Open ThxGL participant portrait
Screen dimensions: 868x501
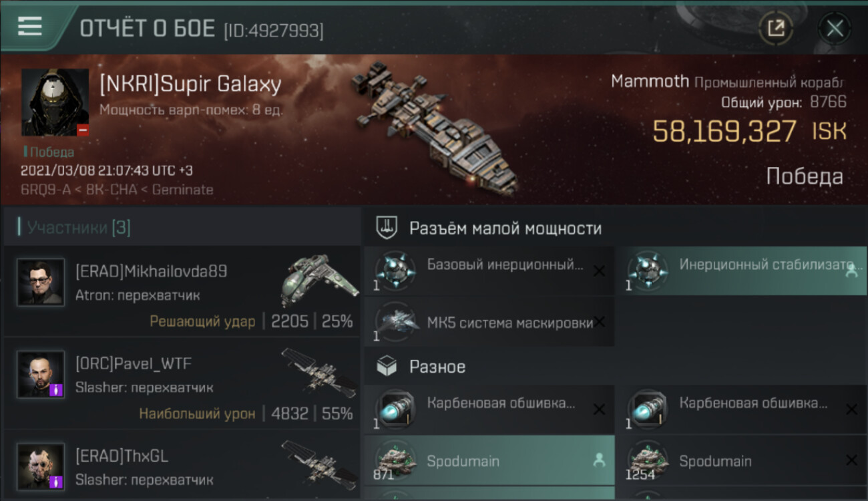point(41,466)
